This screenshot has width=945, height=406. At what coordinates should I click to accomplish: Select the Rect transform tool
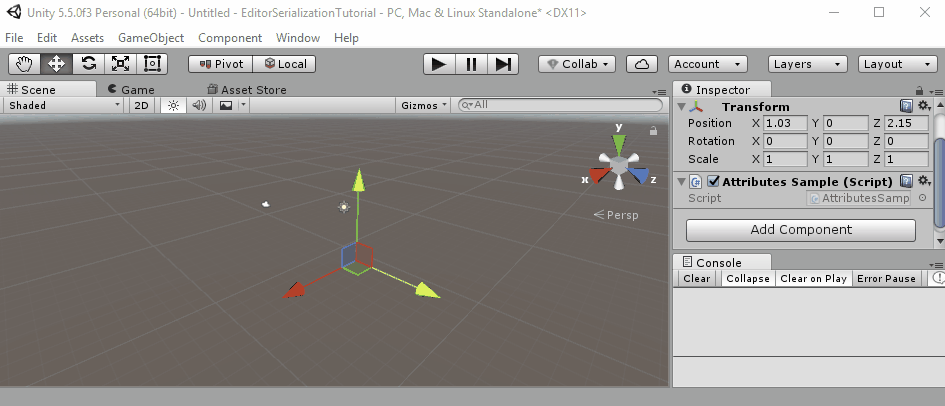[x=152, y=64]
